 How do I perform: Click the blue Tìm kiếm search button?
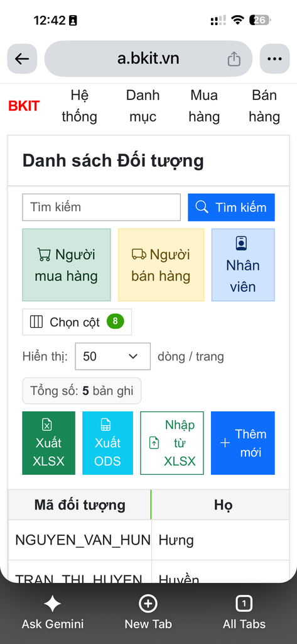tap(231, 208)
